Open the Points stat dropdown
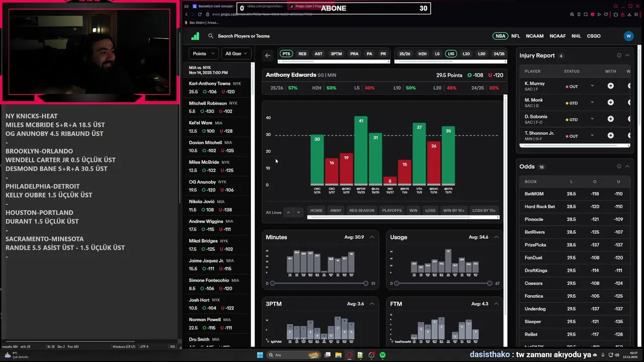 click(204, 53)
